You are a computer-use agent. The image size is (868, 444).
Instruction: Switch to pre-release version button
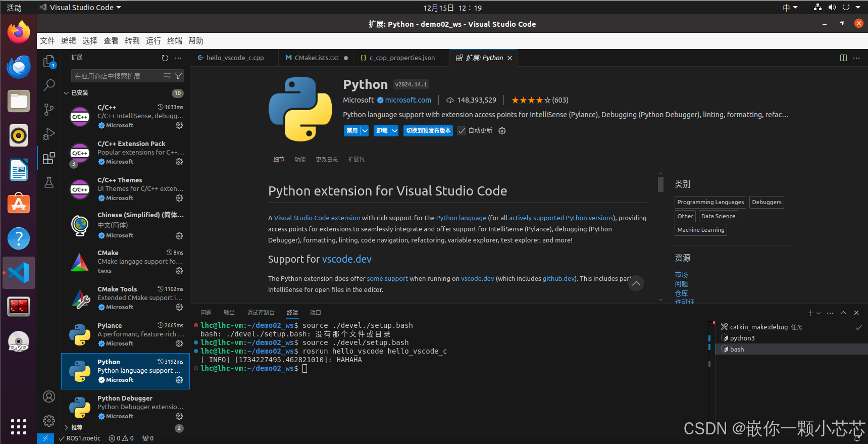click(x=428, y=131)
